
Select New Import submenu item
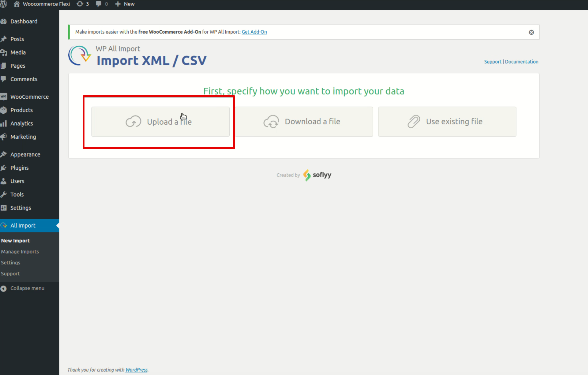pos(15,241)
